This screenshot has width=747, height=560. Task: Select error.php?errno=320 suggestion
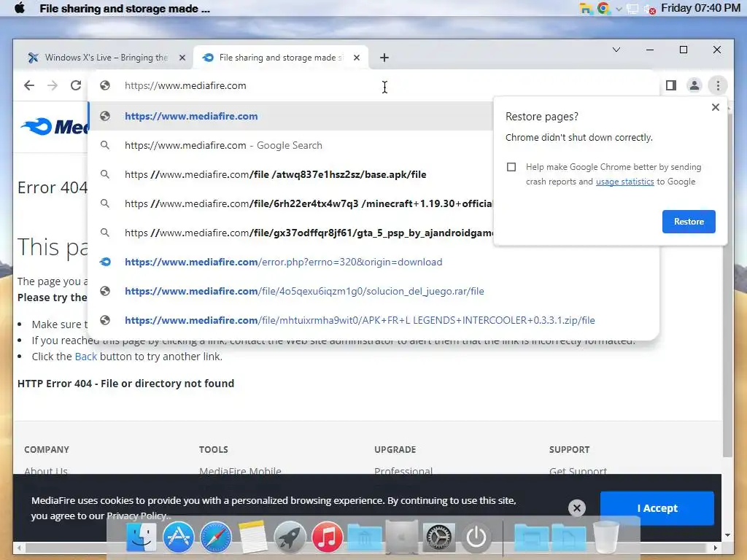(x=374, y=262)
